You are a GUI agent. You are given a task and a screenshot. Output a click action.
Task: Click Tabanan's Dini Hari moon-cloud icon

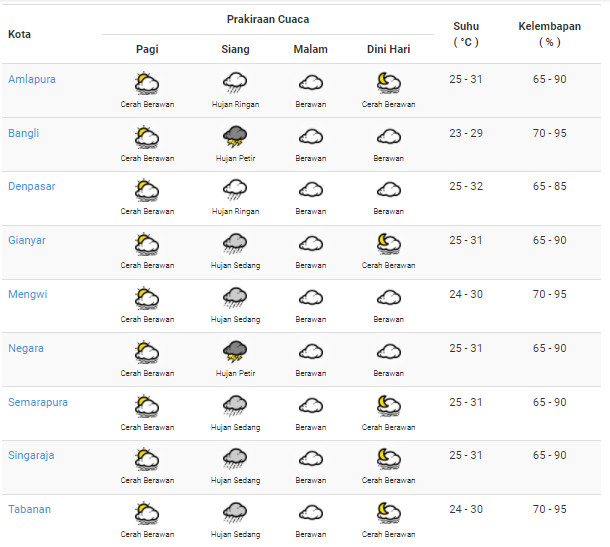click(x=388, y=512)
